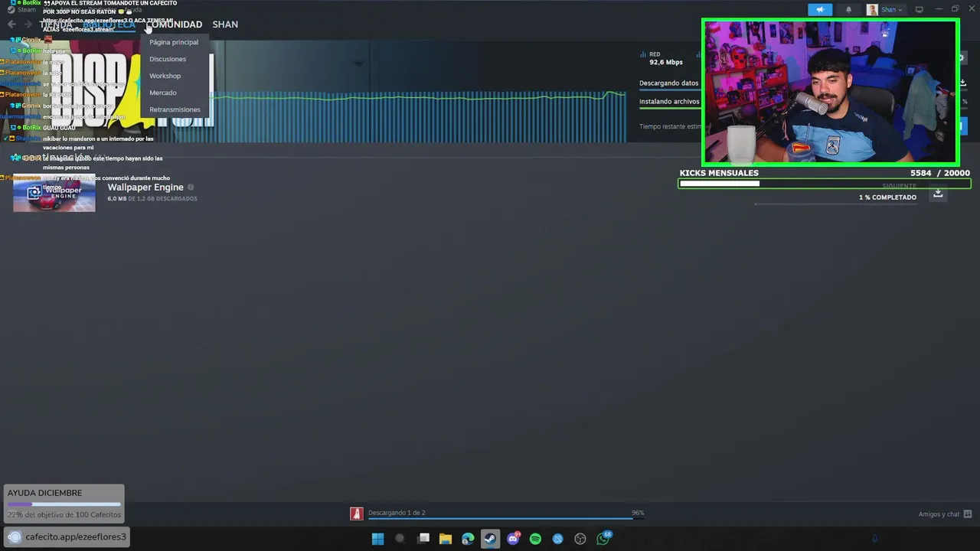Click the 1 % COMPLETADO progress bar
Viewport: 980px width, 551px height.
pyautogui.click(x=835, y=204)
